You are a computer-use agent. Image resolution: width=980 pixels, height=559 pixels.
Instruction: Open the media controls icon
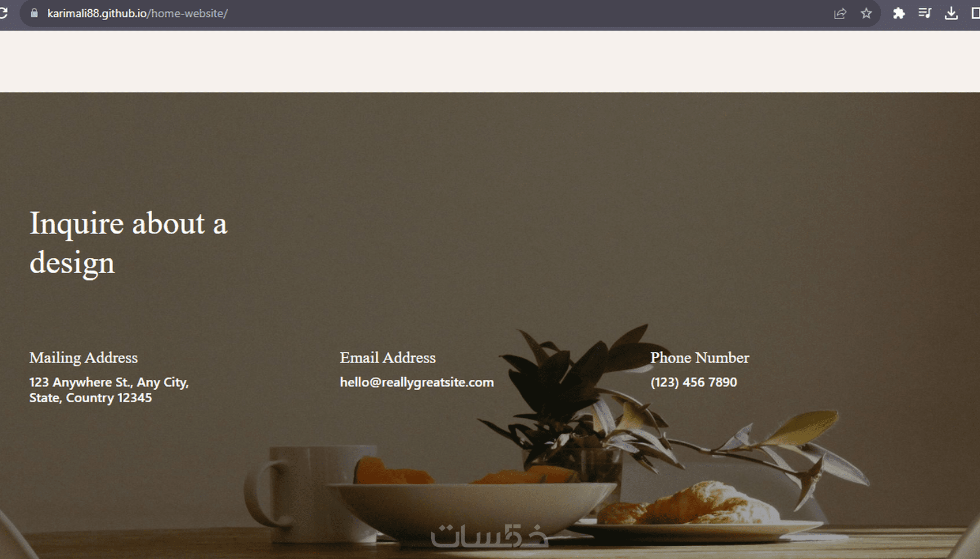(x=925, y=13)
